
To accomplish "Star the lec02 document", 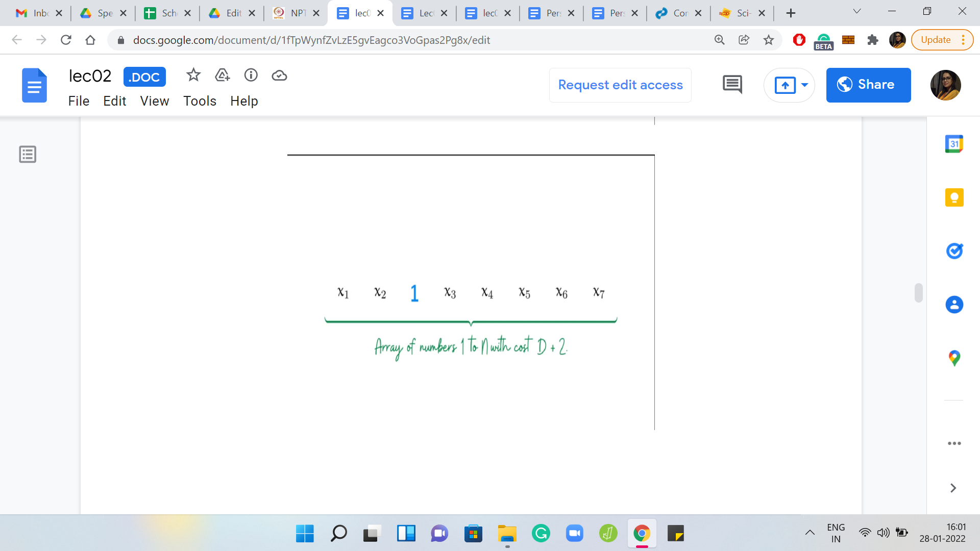I will click(193, 76).
